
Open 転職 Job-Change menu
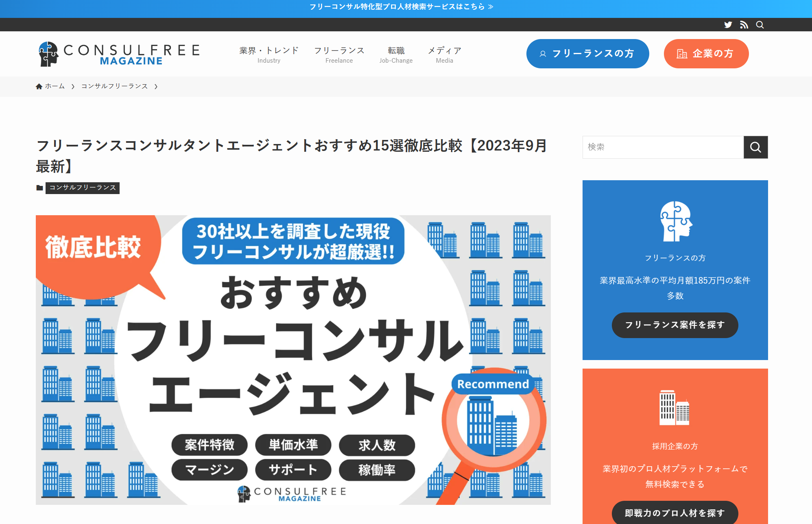396,55
